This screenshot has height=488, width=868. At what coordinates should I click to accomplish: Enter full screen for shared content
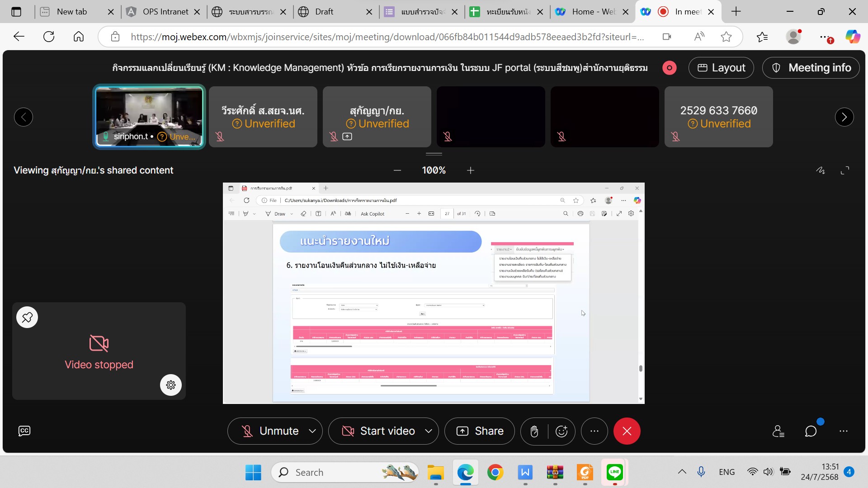(x=845, y=170)
